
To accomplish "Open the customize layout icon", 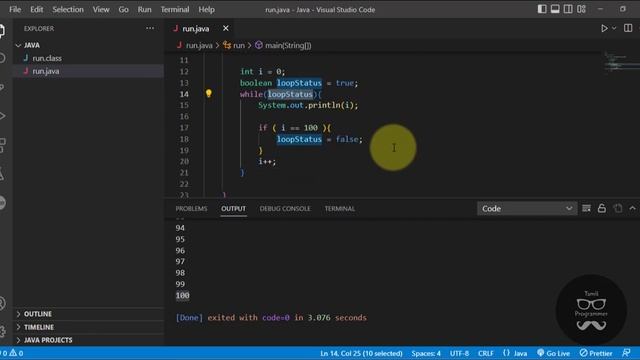I will 582,9.
